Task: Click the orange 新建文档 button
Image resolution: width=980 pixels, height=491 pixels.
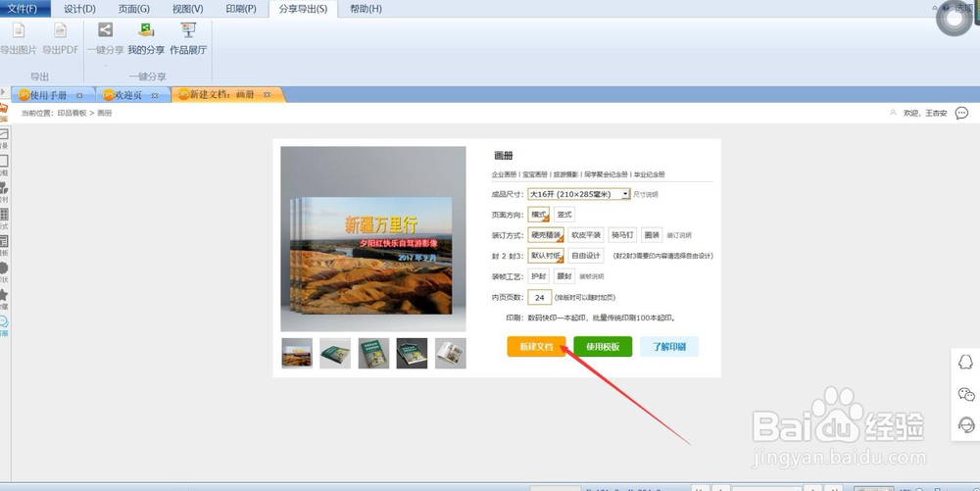Action: click(x=536, y=347)
